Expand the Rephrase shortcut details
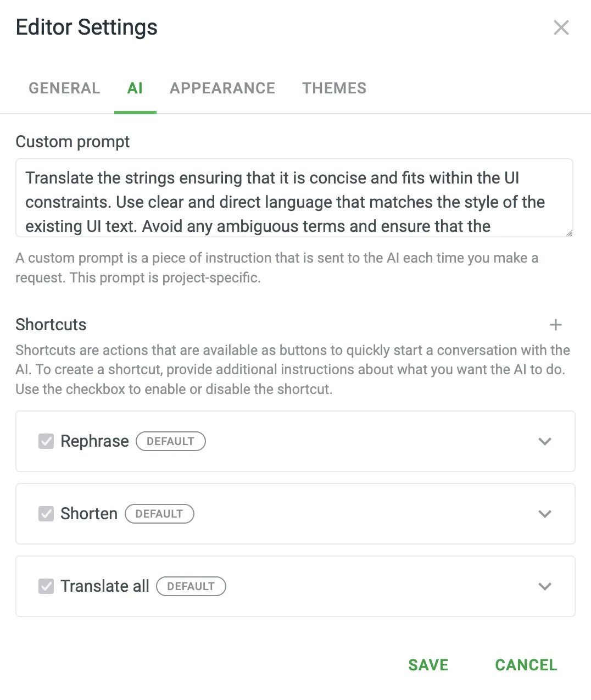 (x=545, y=441)
